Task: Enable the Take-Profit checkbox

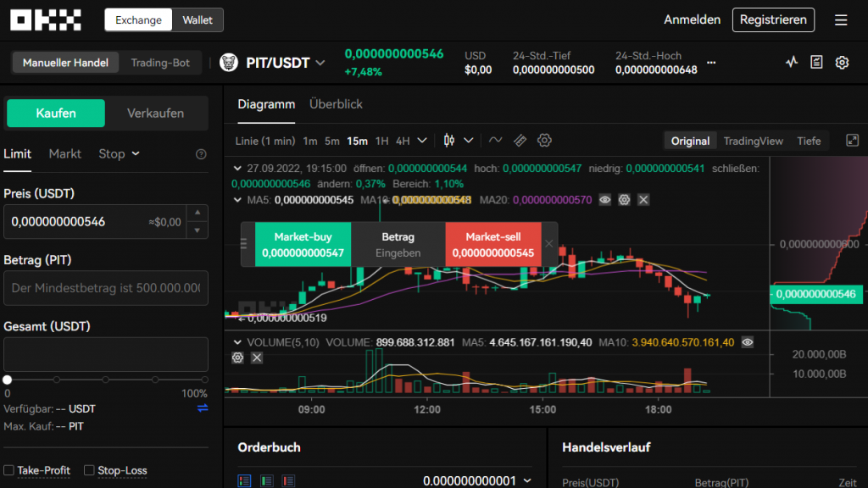Action: click(8, 470)
